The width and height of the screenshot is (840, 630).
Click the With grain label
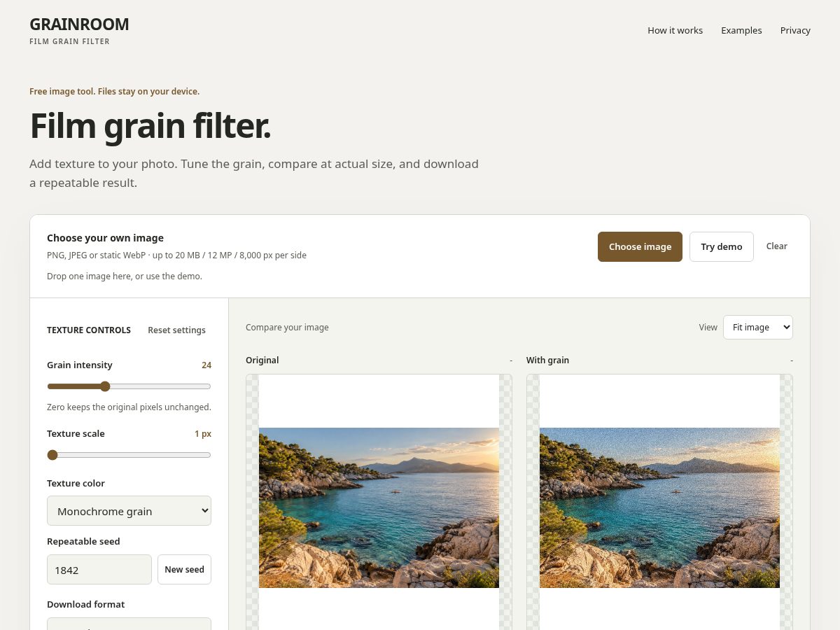click(x=547, y=360)
